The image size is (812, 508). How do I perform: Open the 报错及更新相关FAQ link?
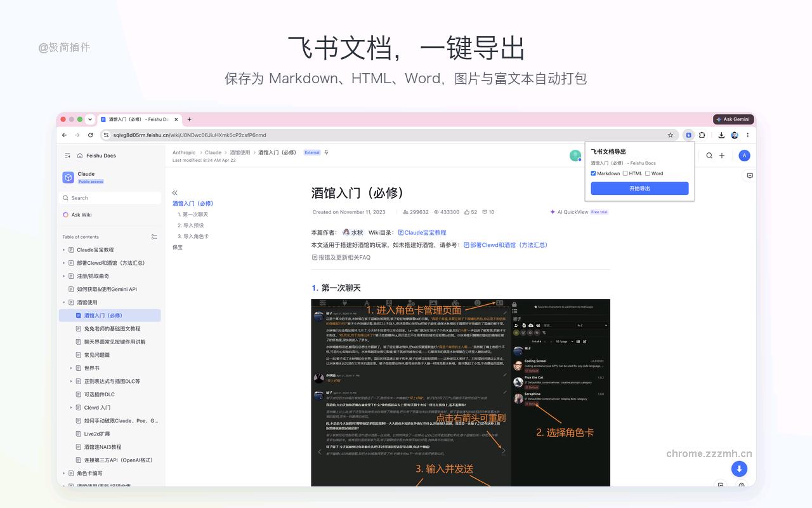(x=341, y=257)
